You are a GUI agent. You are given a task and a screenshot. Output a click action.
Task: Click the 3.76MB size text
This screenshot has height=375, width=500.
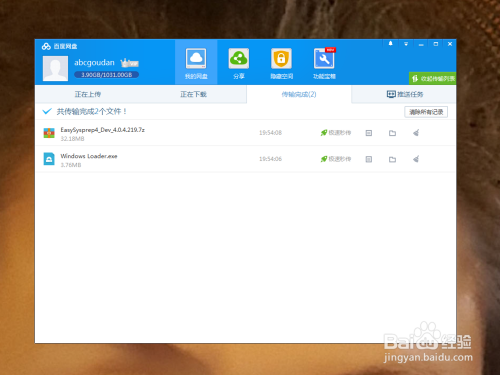click(x=71, y=165)
